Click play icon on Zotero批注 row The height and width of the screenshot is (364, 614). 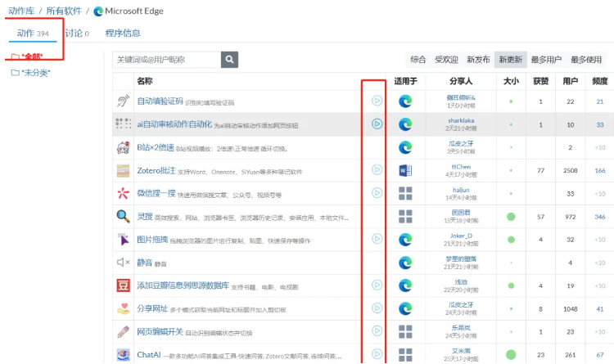pyautogui.click(x=377, y=170)
